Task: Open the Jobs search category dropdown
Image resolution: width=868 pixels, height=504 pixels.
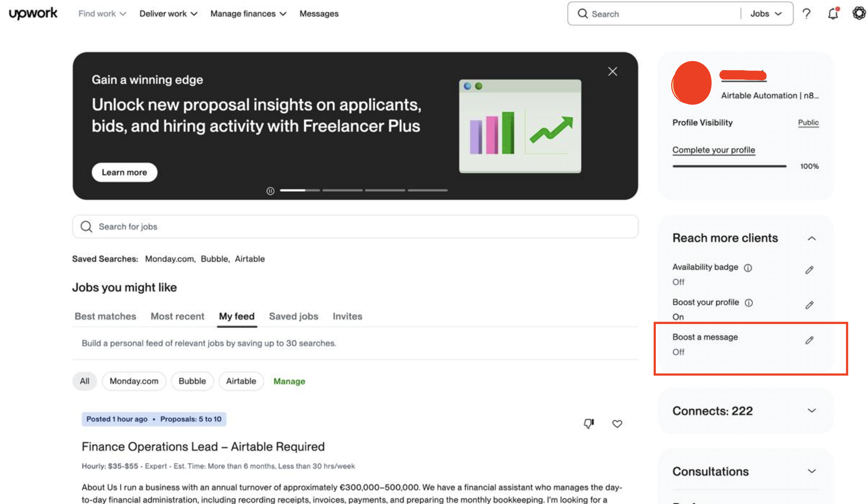Action: click(x=766, y=14)
